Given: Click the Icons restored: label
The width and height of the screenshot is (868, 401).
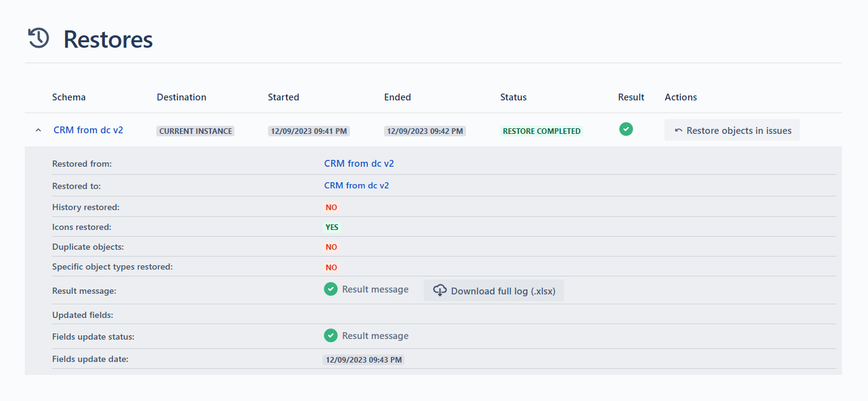Looking at the screenshot, I should point(82,227).
